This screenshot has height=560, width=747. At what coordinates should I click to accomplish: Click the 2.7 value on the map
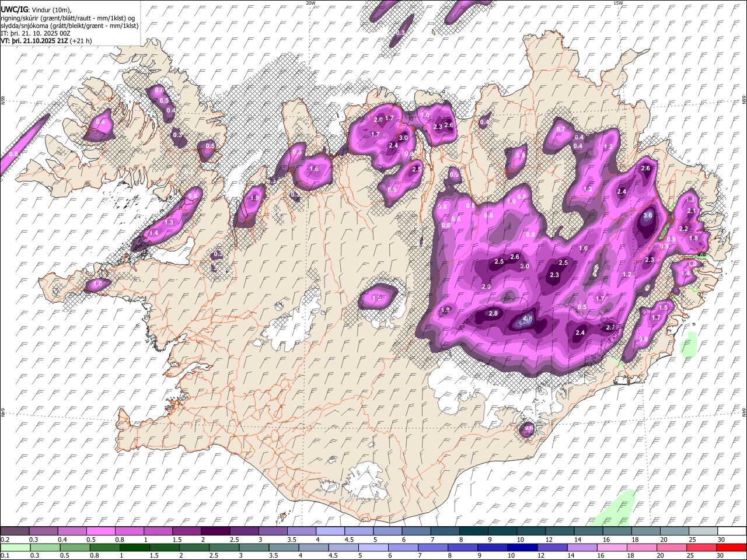tap(610, 327)
